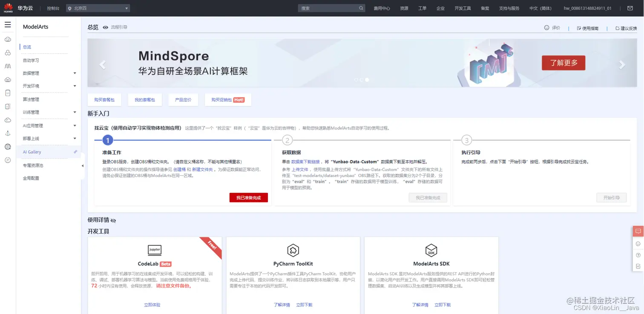644x314 pixels.
Task: Collapse the sidebar using the arrow handle
Action: pos(83,166)
